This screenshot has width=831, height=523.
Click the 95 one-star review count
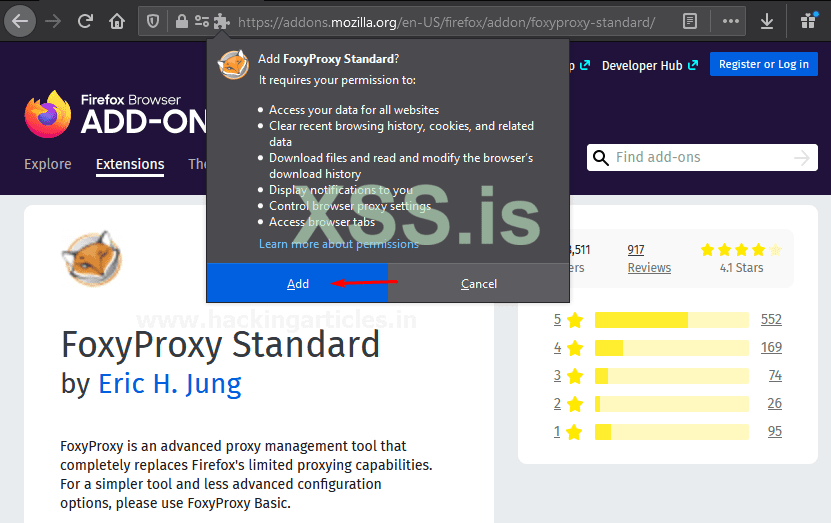tap(775, 432)
